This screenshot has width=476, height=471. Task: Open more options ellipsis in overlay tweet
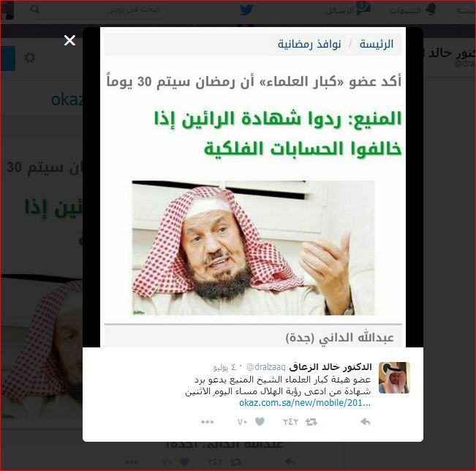pyautogui.click(x=208, y=422)
